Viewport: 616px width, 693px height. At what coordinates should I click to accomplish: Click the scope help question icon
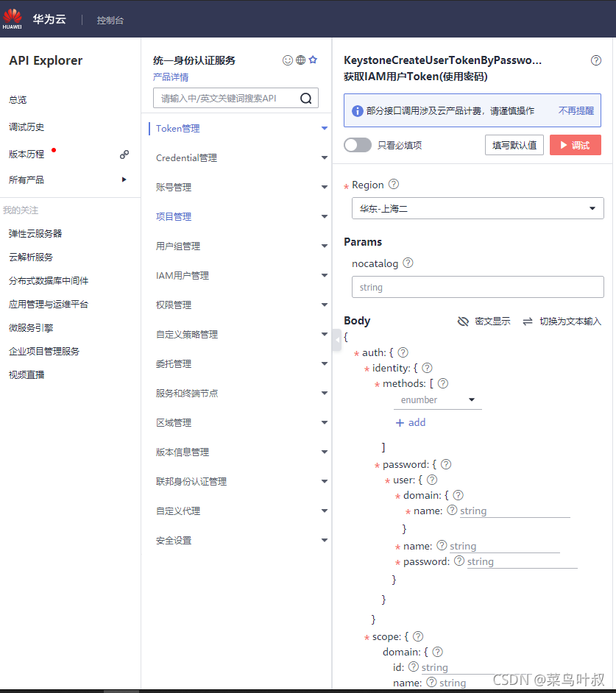(418, 636)
